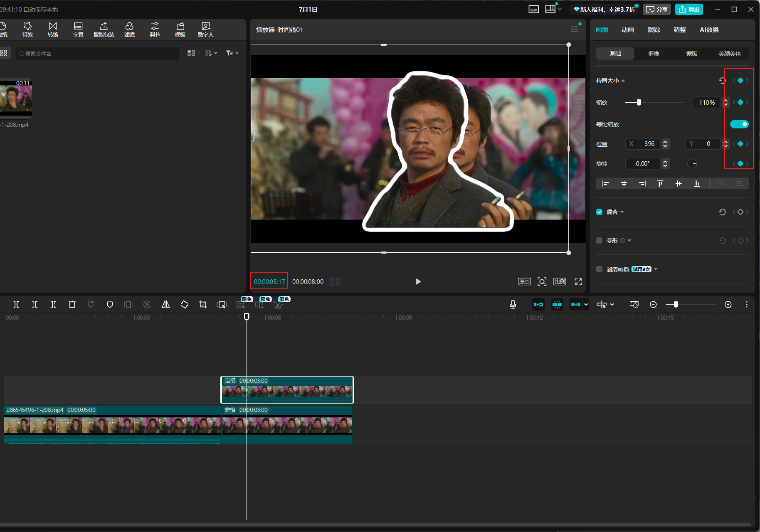Screen dimensions: 760x532
Task: Expand the 混合 blend section arrow
Action: 622,212
